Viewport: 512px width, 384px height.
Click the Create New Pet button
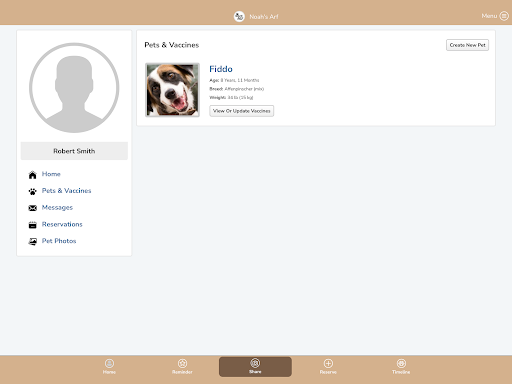467,45
